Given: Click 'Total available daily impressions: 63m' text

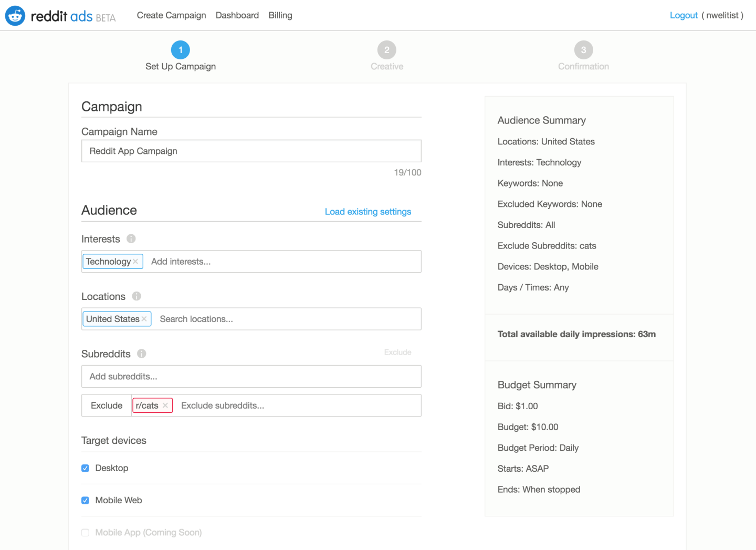Looking at the screenshot, I should [576, 334].
